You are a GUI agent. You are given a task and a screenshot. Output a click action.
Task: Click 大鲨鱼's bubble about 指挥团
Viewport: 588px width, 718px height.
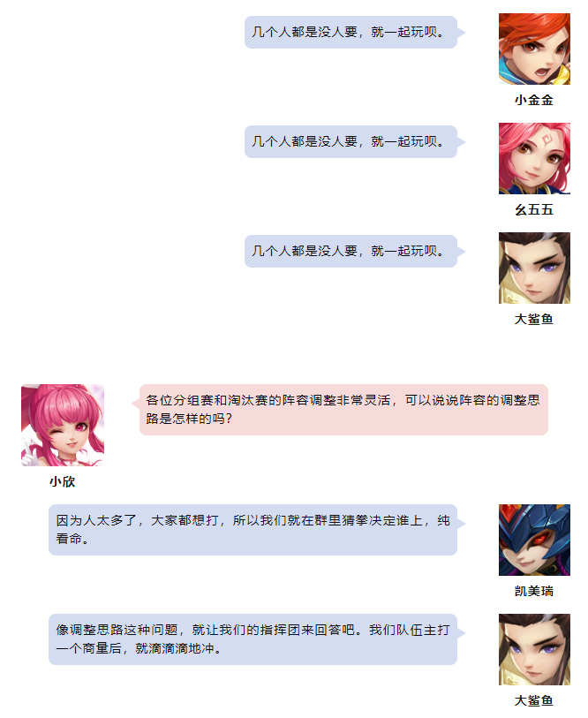coord(253,639)
